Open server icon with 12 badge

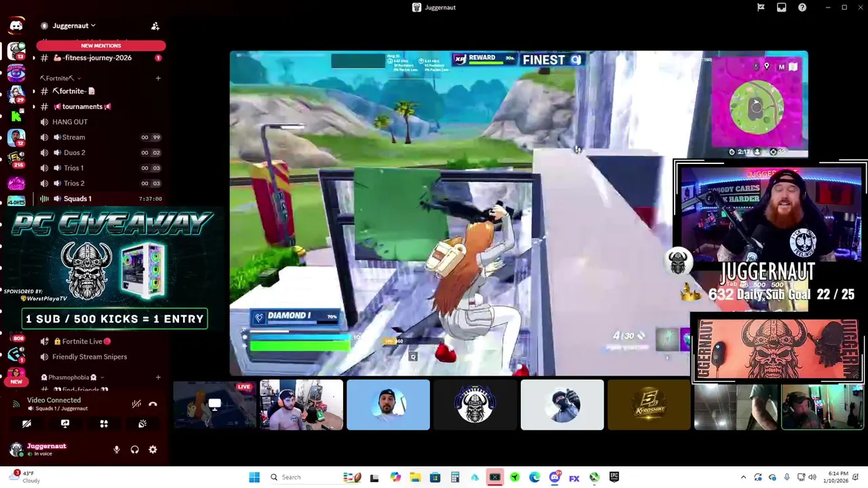(x=16, y=138)
